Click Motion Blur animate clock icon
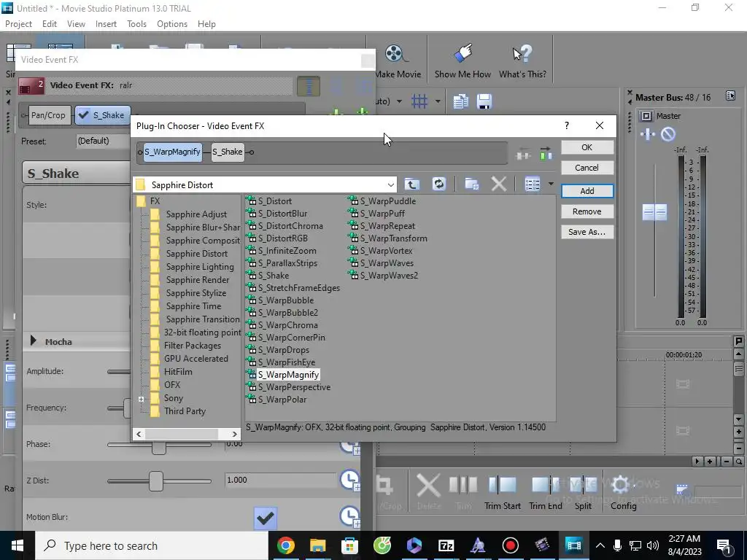This screenshot has height=560, width=747. click(x=349, y=517)
